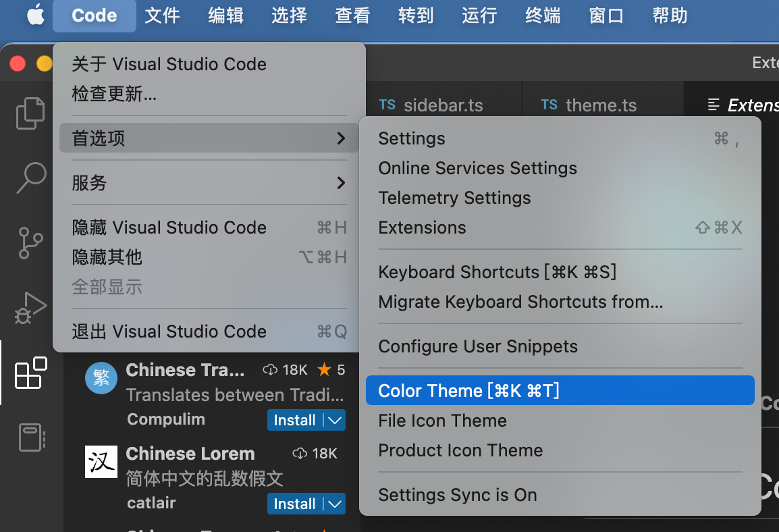This screenshot has height=532, width=779.
Task: Click the TypeScript icon on theme.ts tab
Action: tap(549, 105)
